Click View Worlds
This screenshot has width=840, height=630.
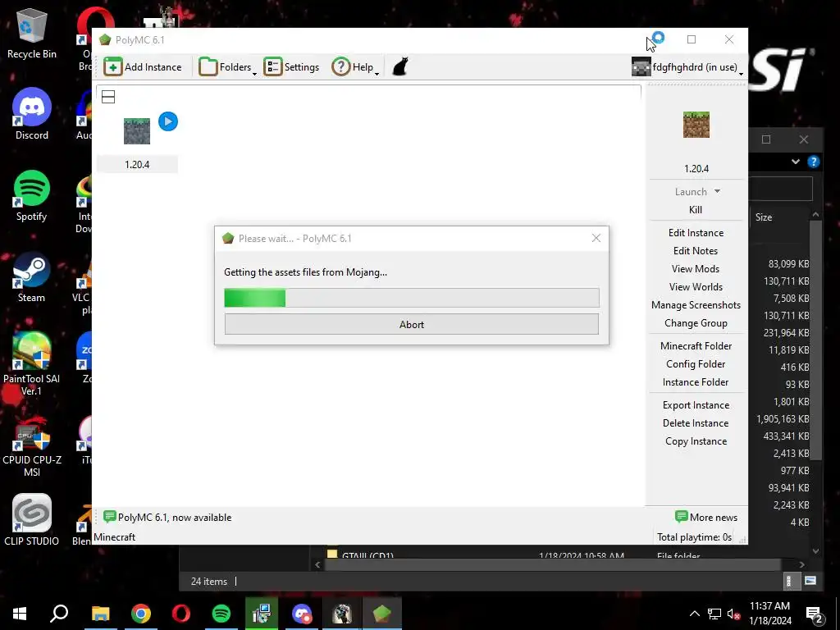coord(696,287)
